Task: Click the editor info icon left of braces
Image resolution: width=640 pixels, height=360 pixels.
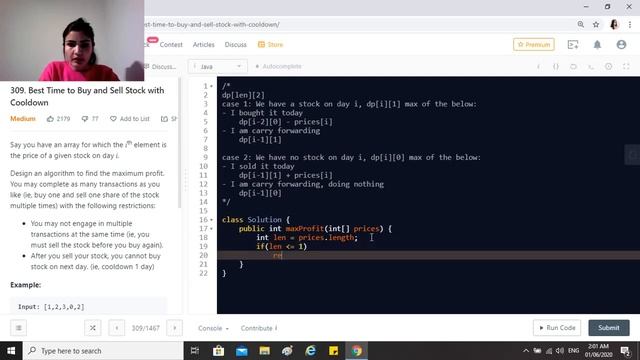Action: pyautogui.click(x=539, y=66)
